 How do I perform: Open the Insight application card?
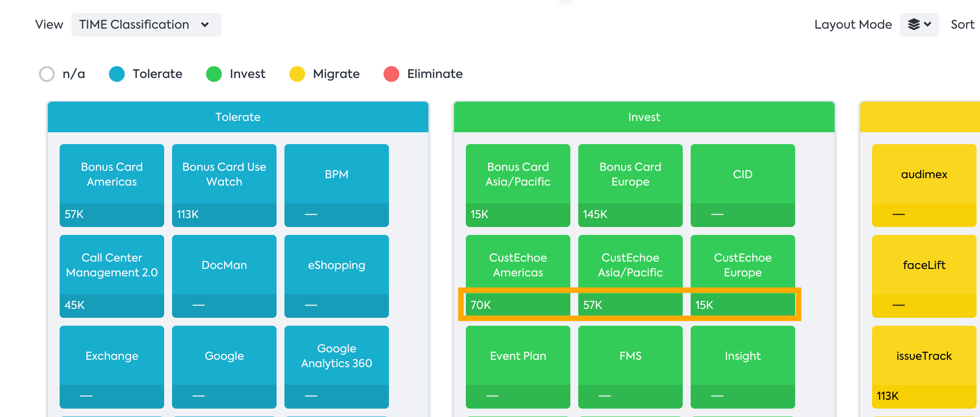(x=743, y=367)
